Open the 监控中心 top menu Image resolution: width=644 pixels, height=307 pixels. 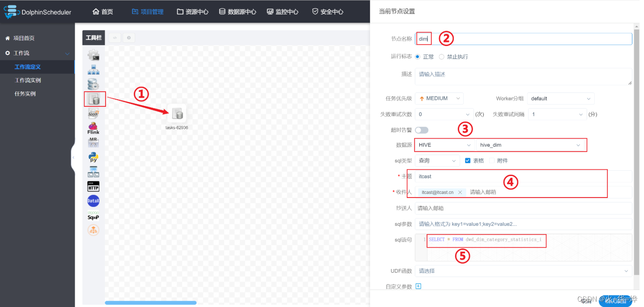point(282,12)
